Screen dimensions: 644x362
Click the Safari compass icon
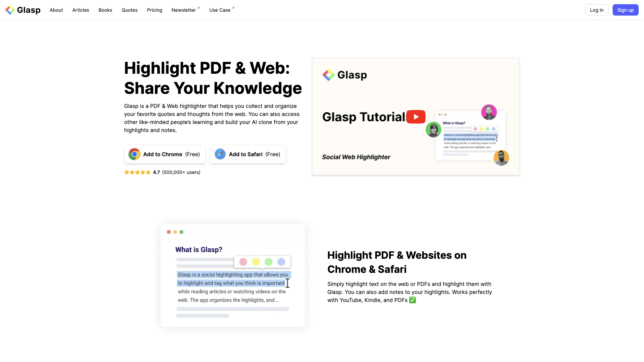point(220,154)
